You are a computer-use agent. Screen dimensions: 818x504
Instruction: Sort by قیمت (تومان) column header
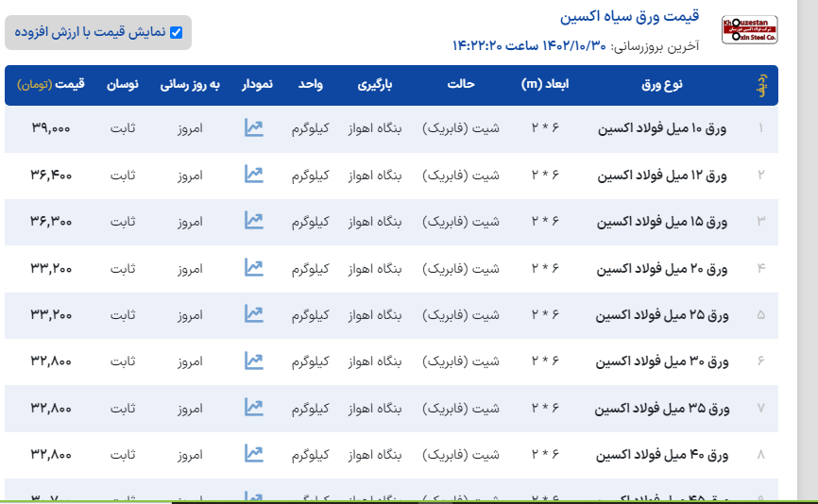[51, 85]
